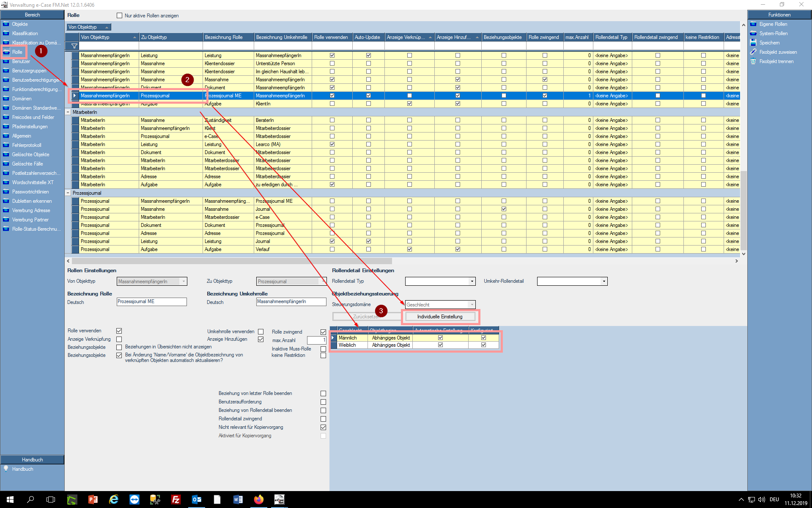Click the filter funnel icon in grid
Viewport: 812px width, 508px height.
74,46
